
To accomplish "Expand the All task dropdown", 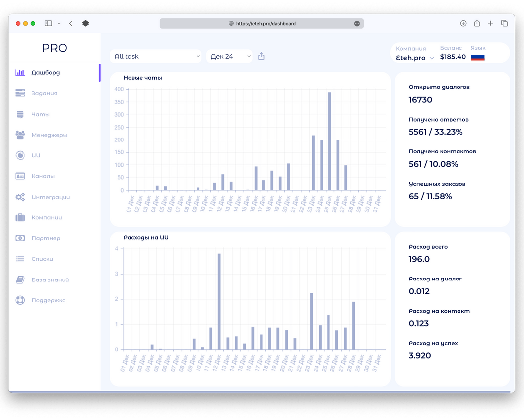I will pos(155,56).
